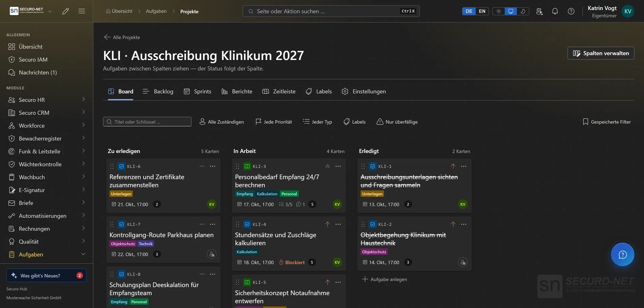Screen dimensions: 644x308
Task: Click the unassigned avatar on card KLI-2
Action: tap(463, 262)
